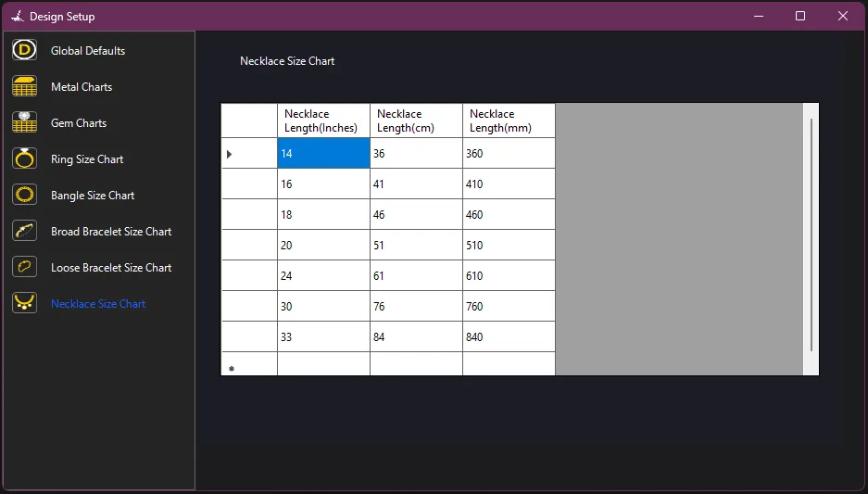Image resolution: width=868 pixels, height=494 pixels.
Task: Click the Necklace Size Chart icon
Action: [x=25, y=303]
